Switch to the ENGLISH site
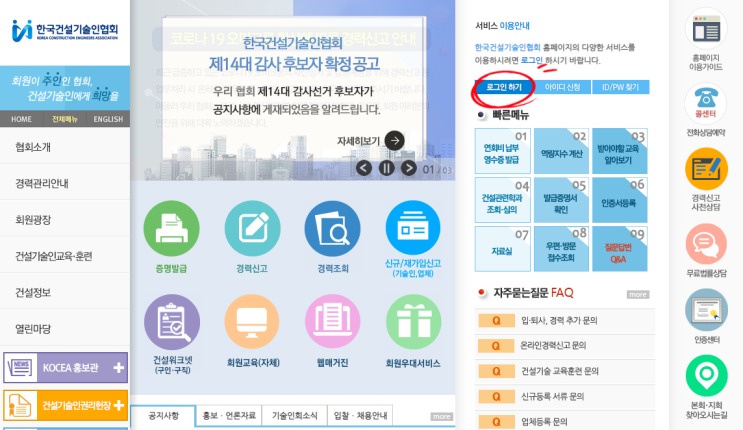This screenshot has height=430, width=743. [x=108, y=119]
